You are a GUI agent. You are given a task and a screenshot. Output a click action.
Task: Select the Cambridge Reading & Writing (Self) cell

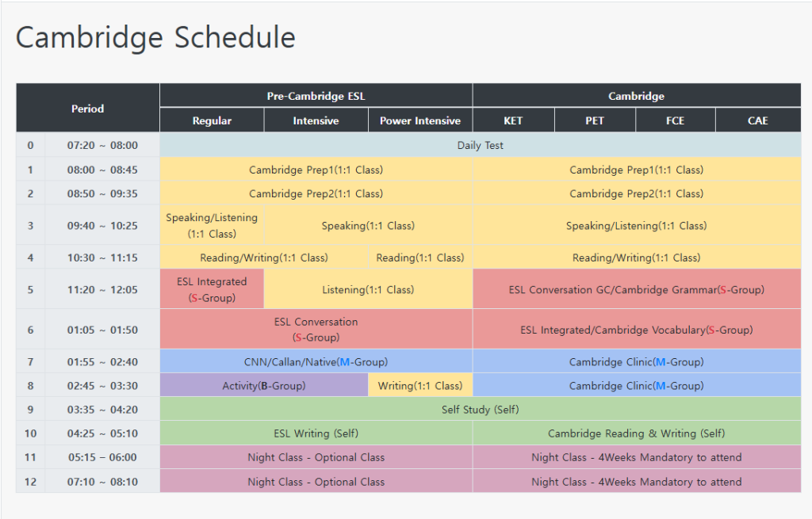[636, 433]
